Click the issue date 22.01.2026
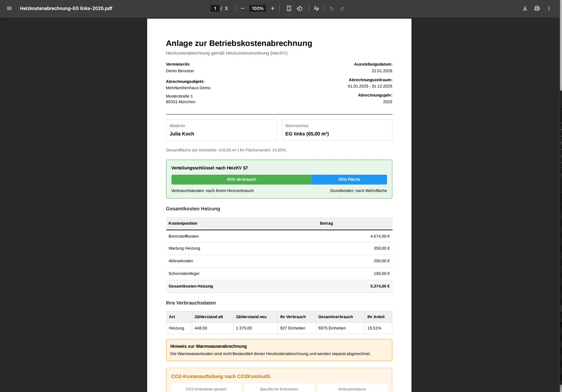The image size is (562, 392). [382, 71]
